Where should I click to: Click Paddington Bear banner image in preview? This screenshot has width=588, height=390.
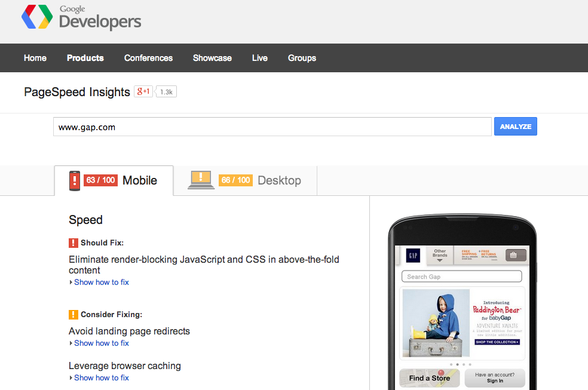pos(436,323)
